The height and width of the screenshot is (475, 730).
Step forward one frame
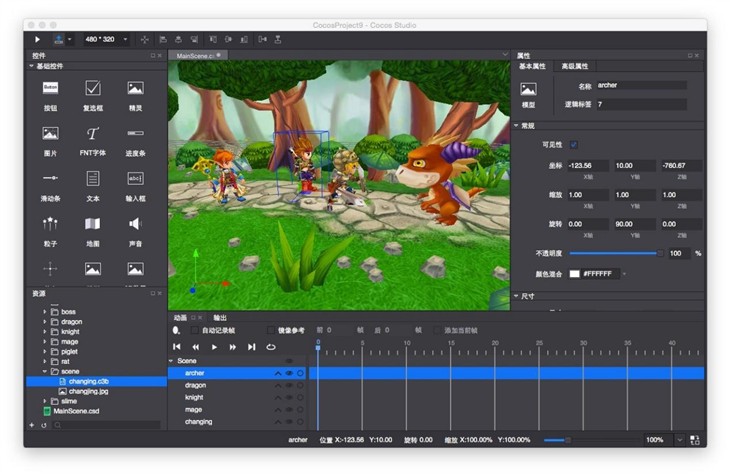pos(232,347)
